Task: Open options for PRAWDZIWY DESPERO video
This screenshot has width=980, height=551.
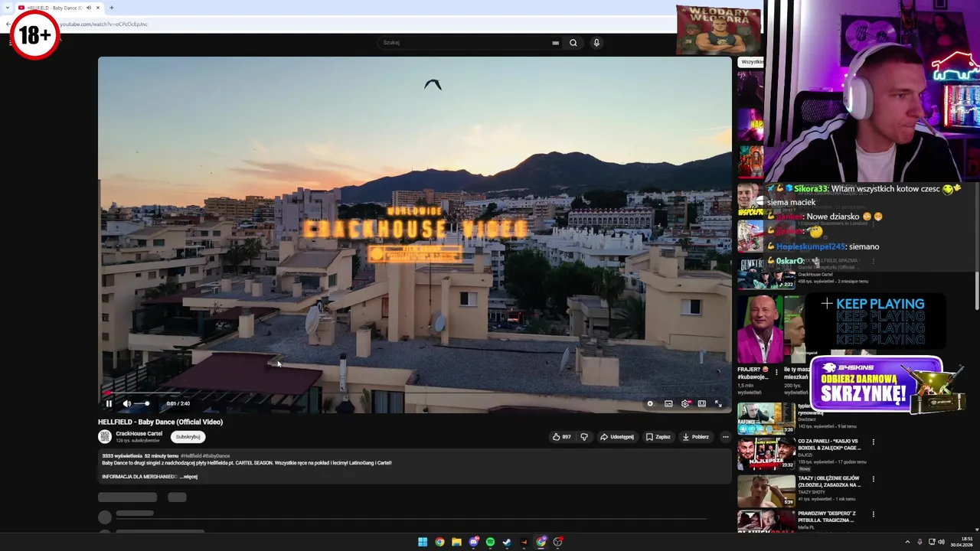Action: click(x=873, y=514)
